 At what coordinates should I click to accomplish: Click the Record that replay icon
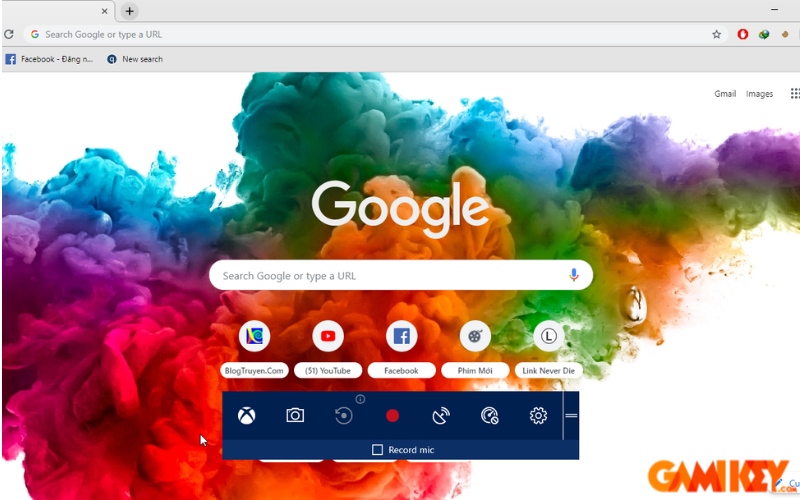(x=343, y=416)
